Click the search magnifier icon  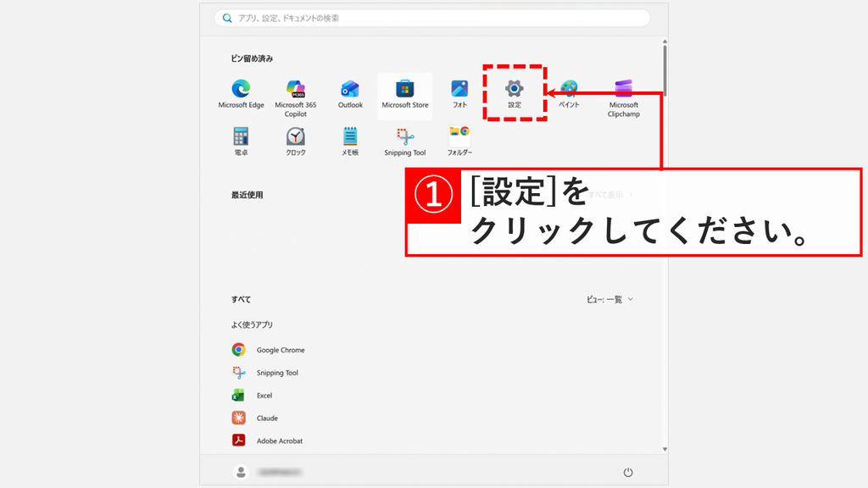point(227,19)
